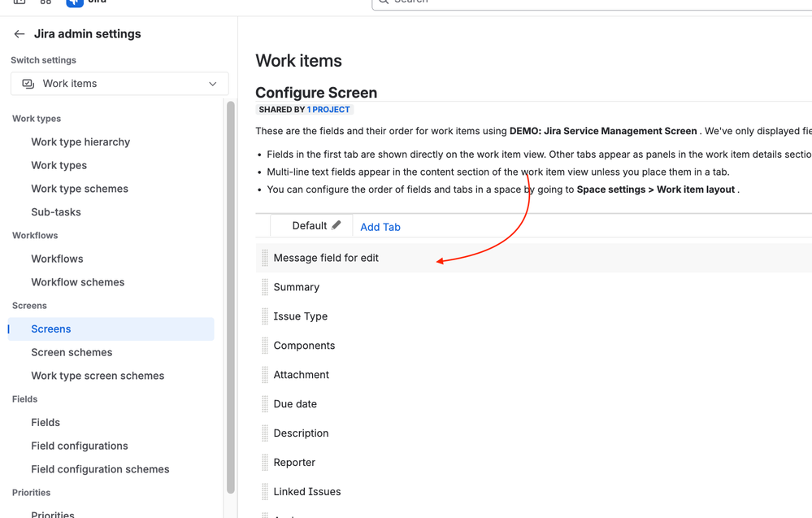Open Field configurations
This screenshot has height=518, width=812.
(79, 446)
